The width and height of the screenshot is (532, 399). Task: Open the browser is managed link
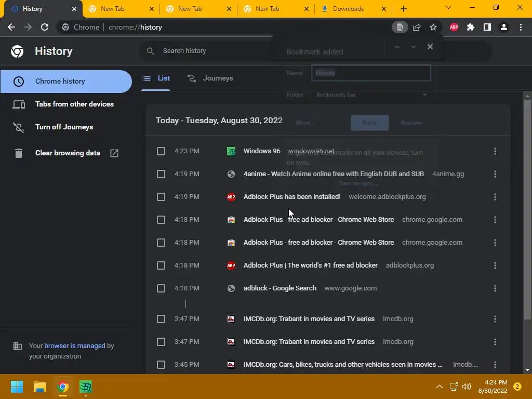pyautogui.click(x=75, y=345)
